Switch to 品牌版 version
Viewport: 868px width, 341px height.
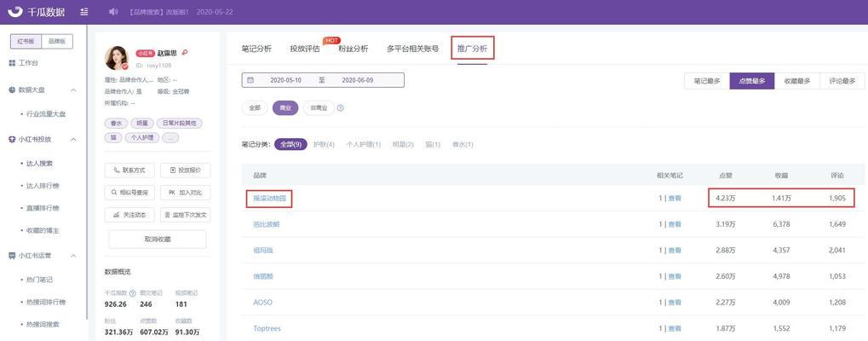[x=56, y=42]
